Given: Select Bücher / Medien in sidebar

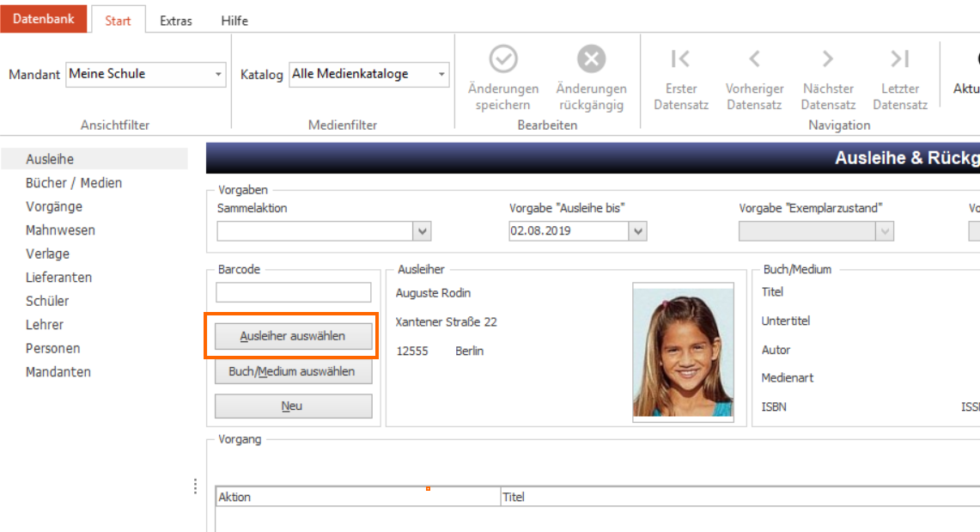Looking at the screenshot, I should tap(74, 183).
